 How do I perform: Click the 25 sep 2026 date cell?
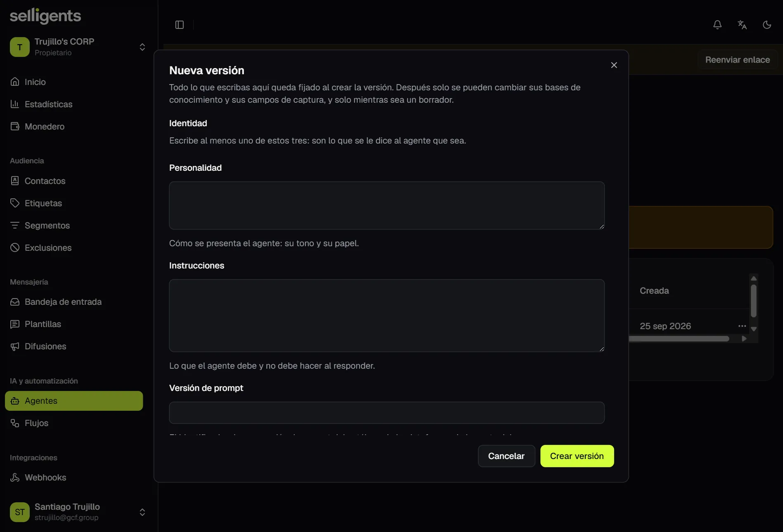[x=665, y=326]
